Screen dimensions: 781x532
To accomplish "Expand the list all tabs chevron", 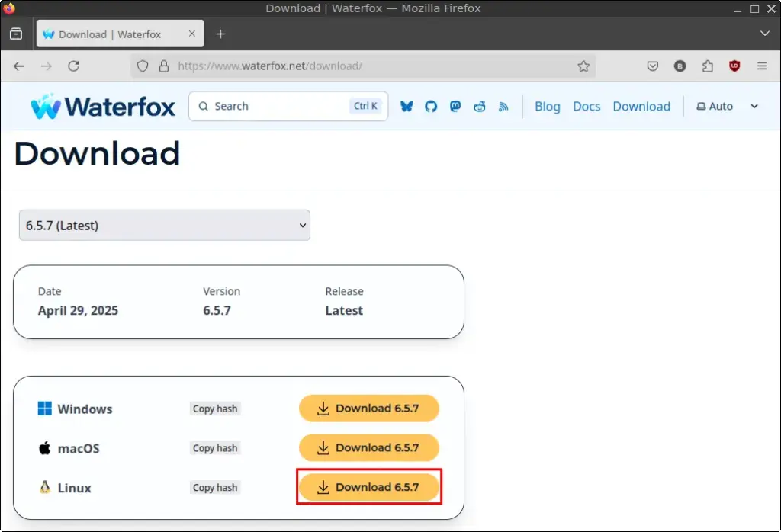I will click(765, 34).
